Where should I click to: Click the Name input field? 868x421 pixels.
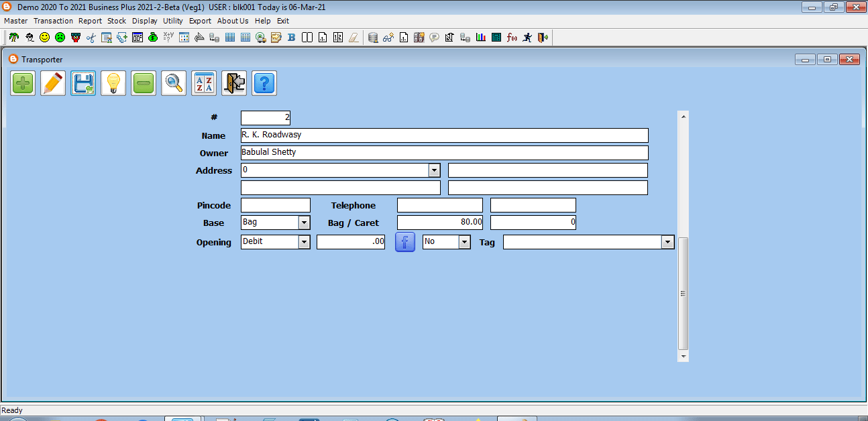tap(444, 135)
